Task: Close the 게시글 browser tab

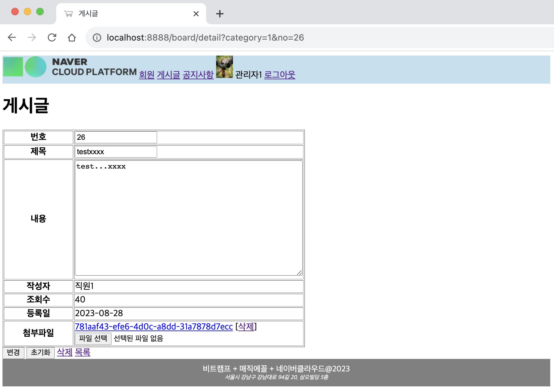Action: (196, 14)
